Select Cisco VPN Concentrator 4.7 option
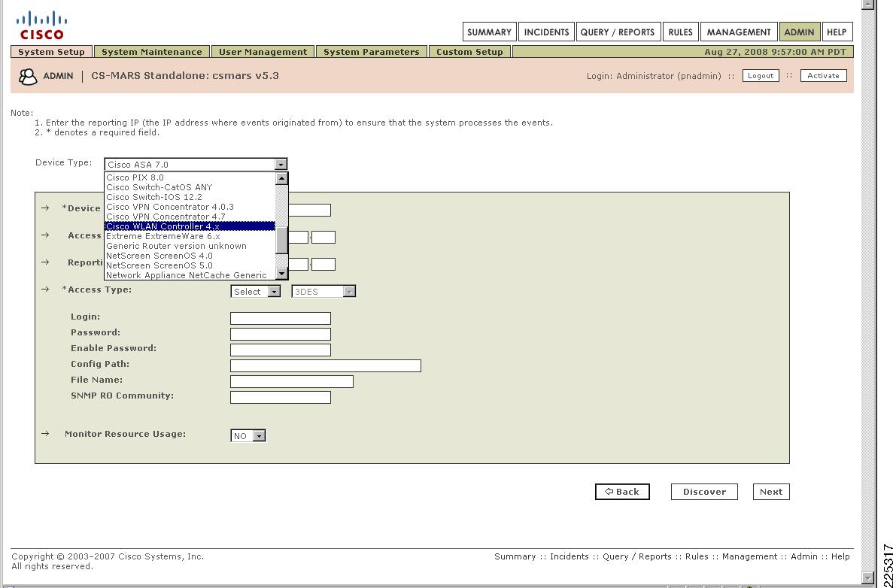 190,217
